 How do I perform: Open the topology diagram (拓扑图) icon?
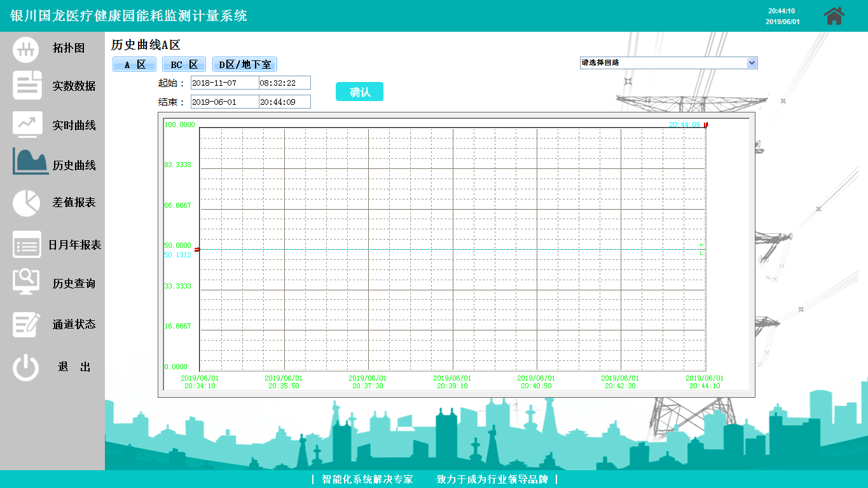click(26, 49)
